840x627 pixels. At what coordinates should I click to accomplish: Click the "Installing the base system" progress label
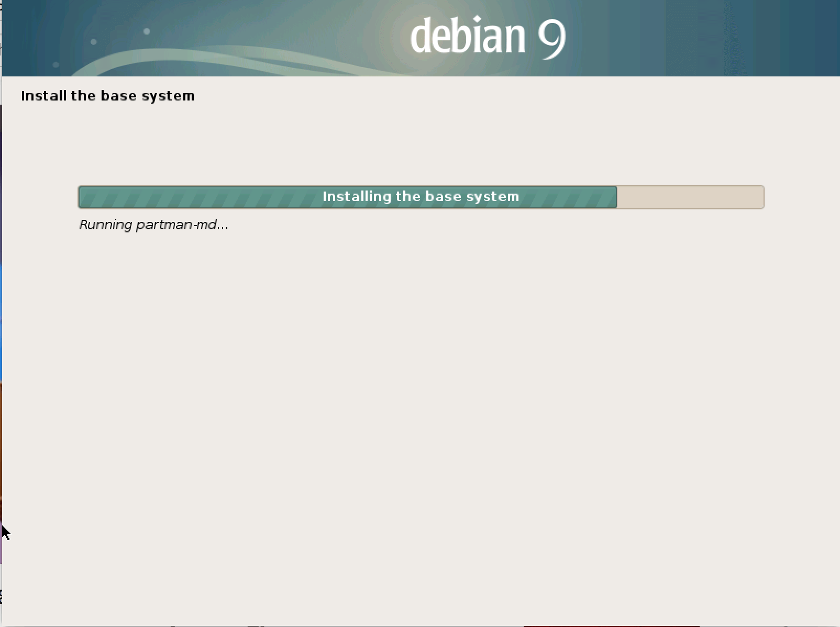click(421, 197)
